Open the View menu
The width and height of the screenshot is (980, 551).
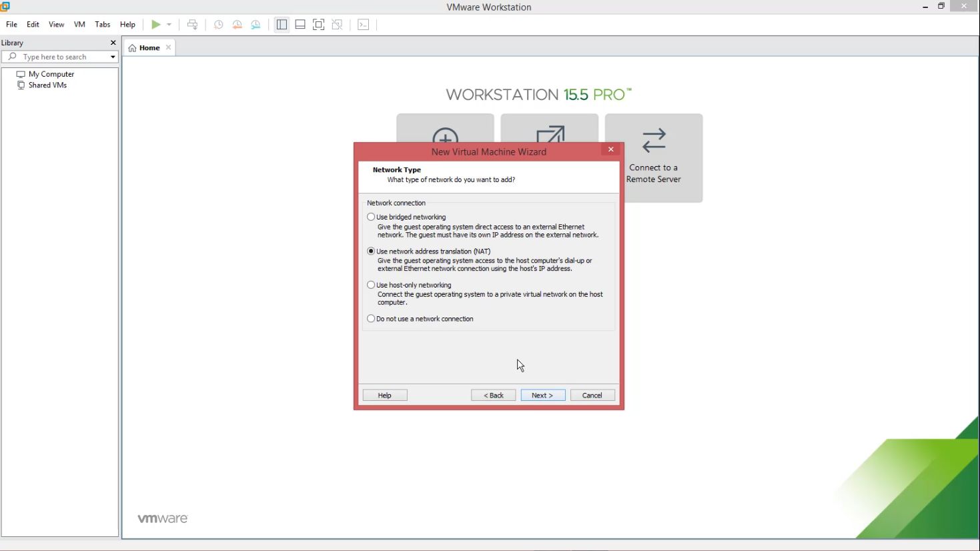[x=57, y=25]
